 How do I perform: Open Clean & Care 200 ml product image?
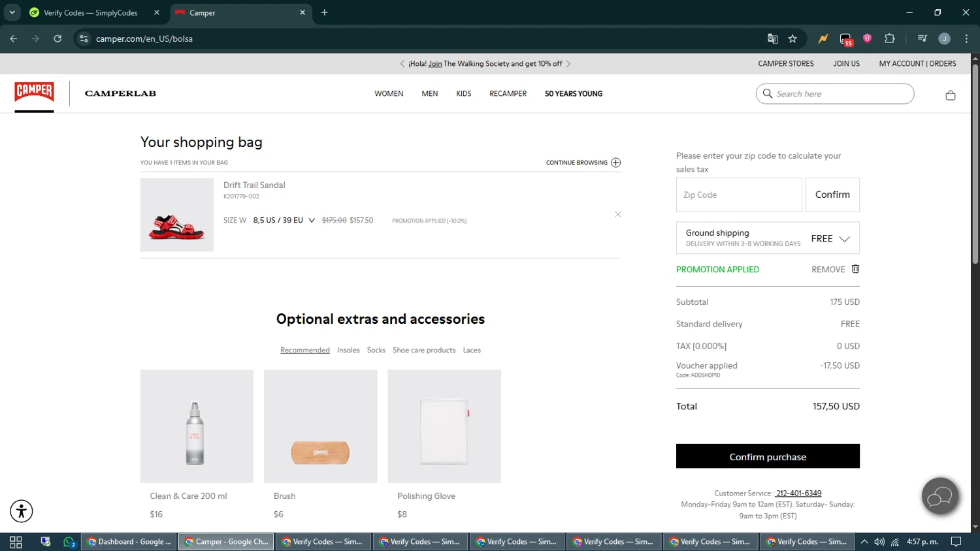pos(197,426)
